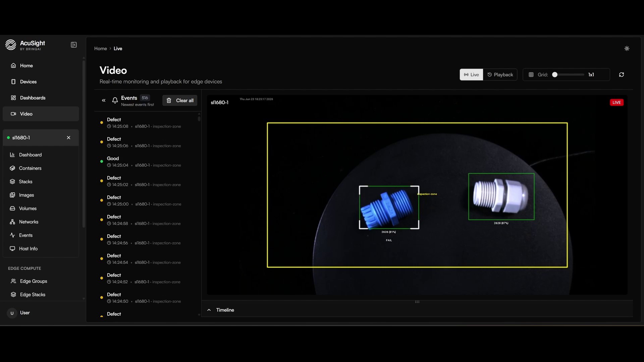Click the refresh video icon
Screen dimensions: 644x362
[x=621, y=75]
